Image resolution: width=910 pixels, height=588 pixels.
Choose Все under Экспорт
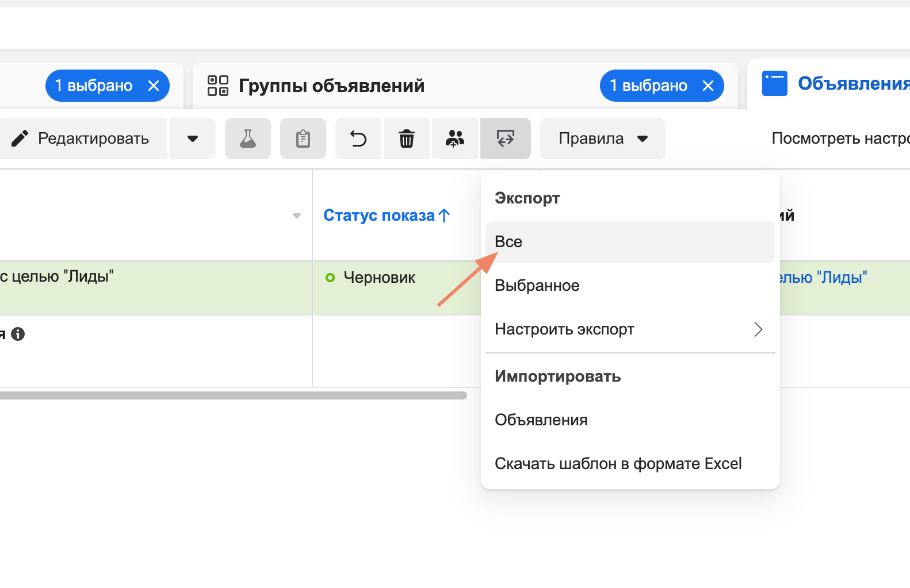[630, 242]
